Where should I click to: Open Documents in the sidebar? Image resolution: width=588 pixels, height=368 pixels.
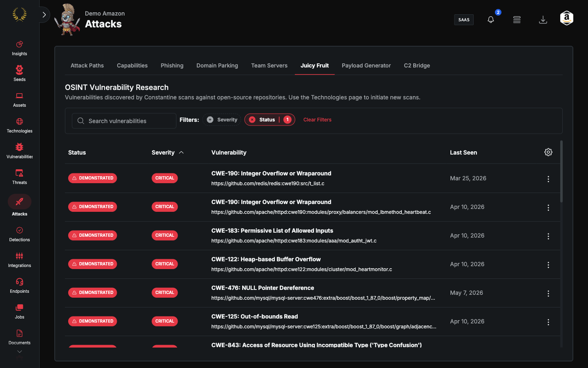(20, 333)
